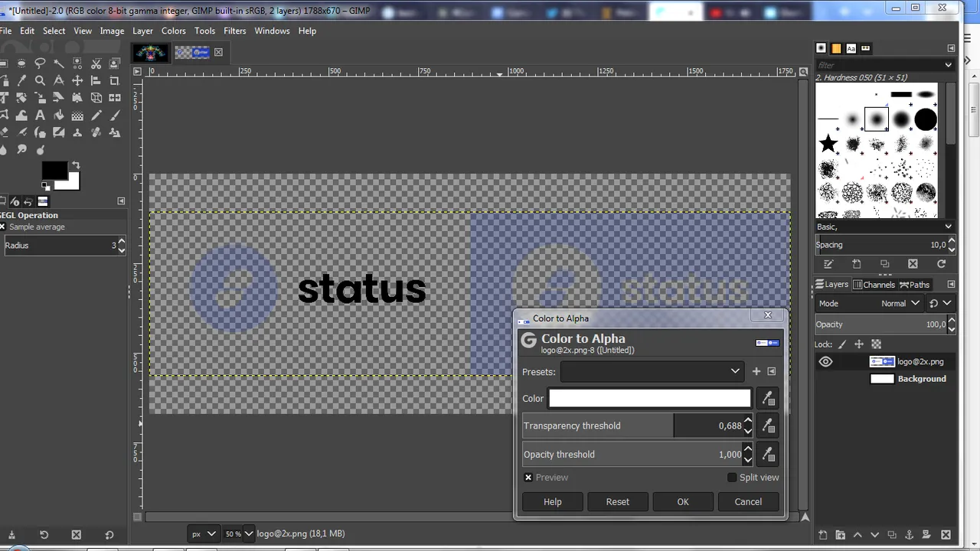Toggle the lock pixels brush icon
This screenshot has width=980, height=551.
(x=842, y=344)
